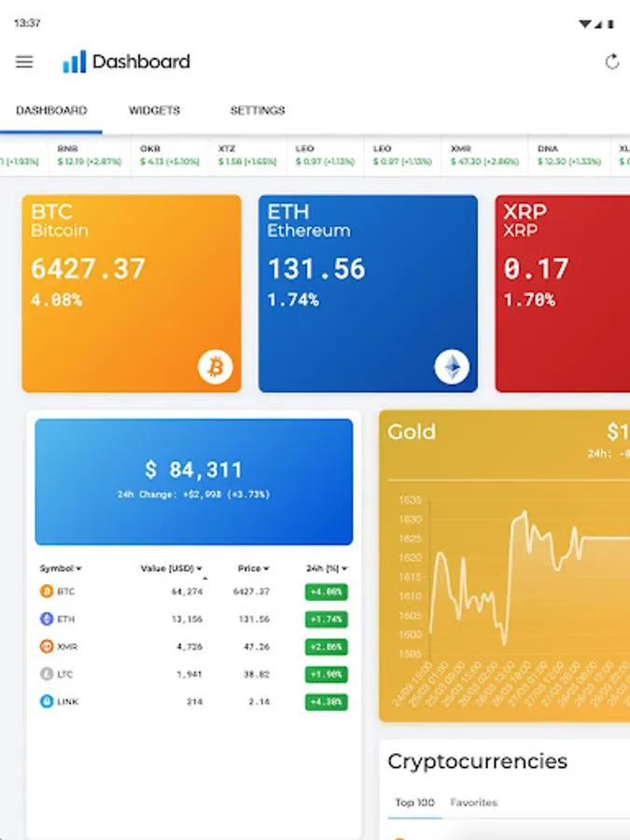Click the XTZ ticker item

pos(247,155)
